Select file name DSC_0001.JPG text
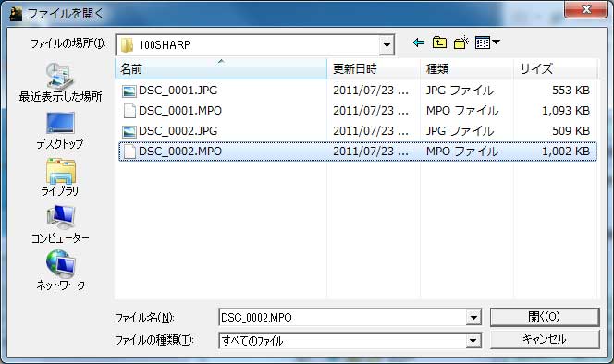The width and height of the screenshot is (614, 364). [x=178, y=91]
